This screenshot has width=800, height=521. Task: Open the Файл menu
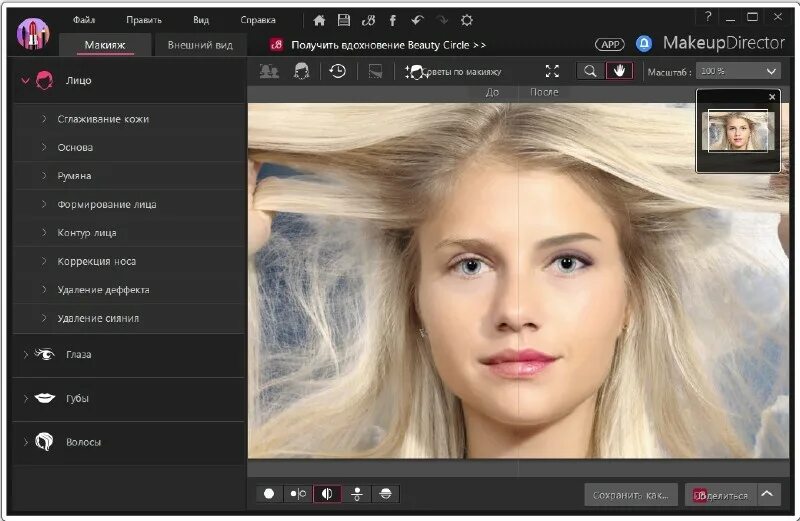tap(84, 20)
